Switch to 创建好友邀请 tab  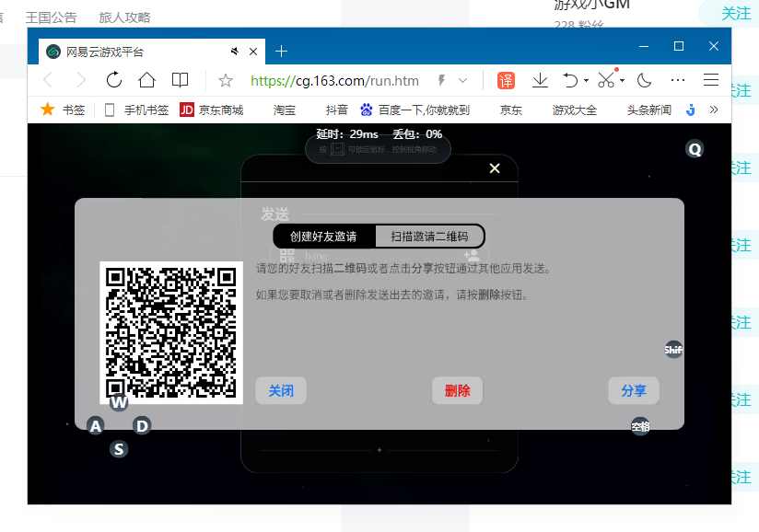[x=324, y=237]
